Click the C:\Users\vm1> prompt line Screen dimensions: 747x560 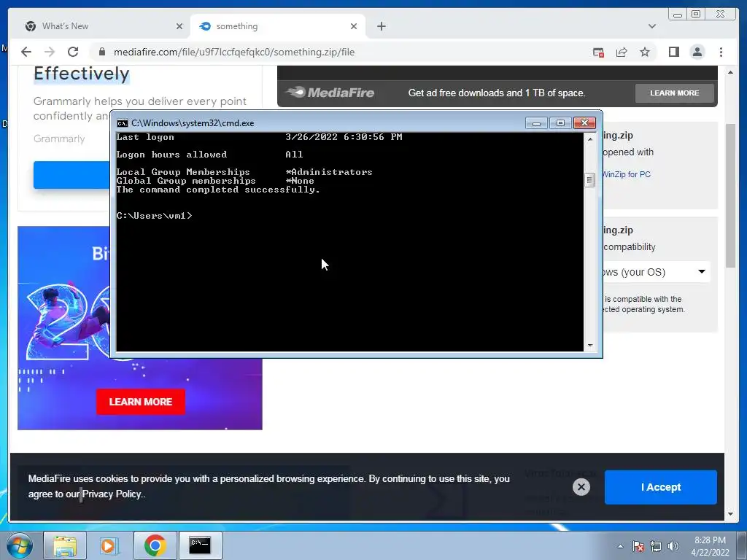[154, 216]
